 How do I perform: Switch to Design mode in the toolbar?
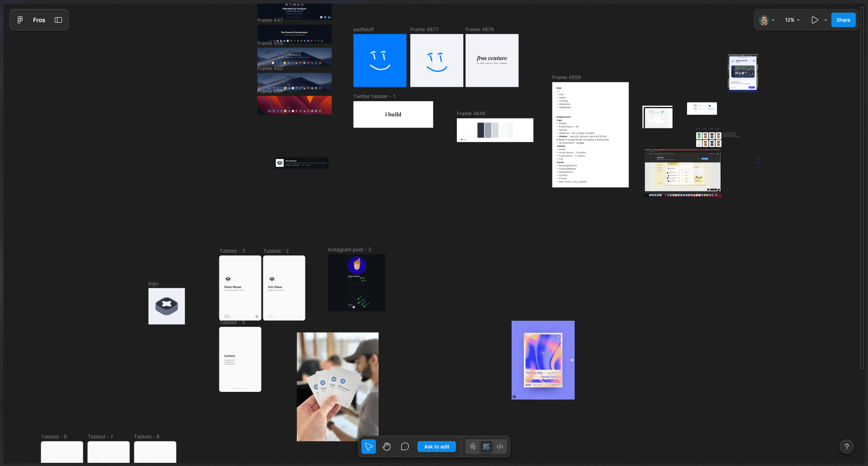pyautogui.click(x=486, y=447)
